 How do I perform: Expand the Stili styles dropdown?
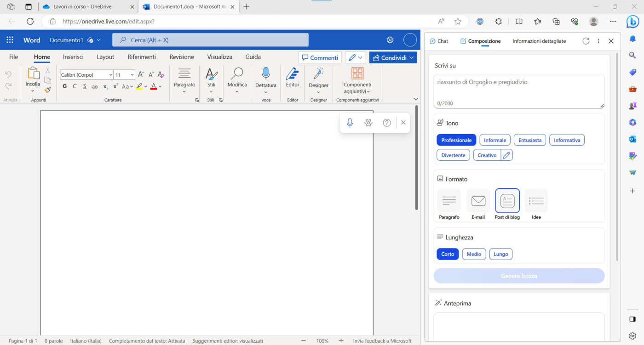click(211, 91)
